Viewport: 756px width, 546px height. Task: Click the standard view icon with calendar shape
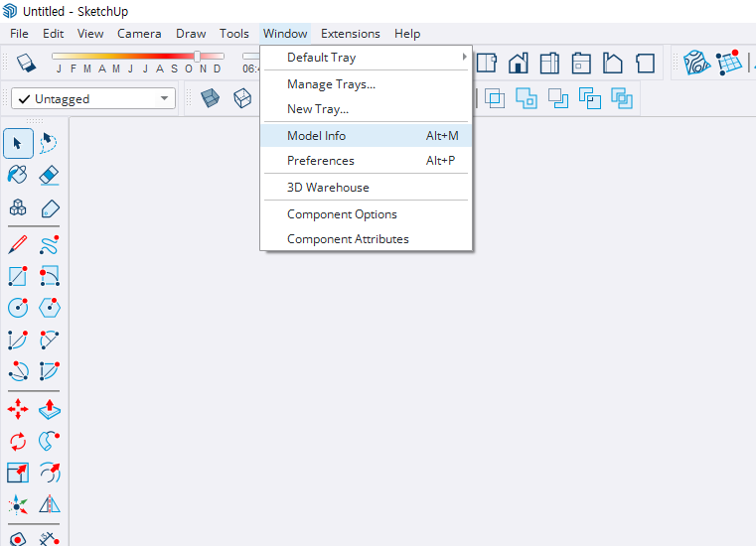(x=581, y=64)
